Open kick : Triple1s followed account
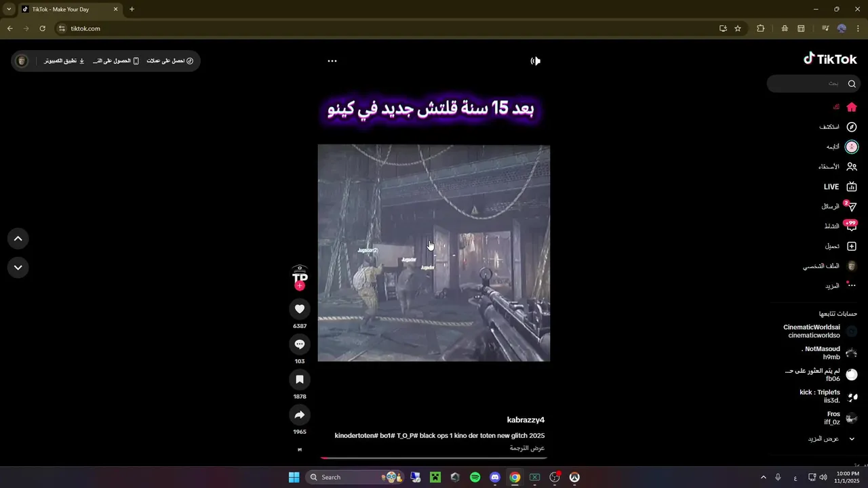Viewport: 868px width, 488px height. tap(829, 396)
